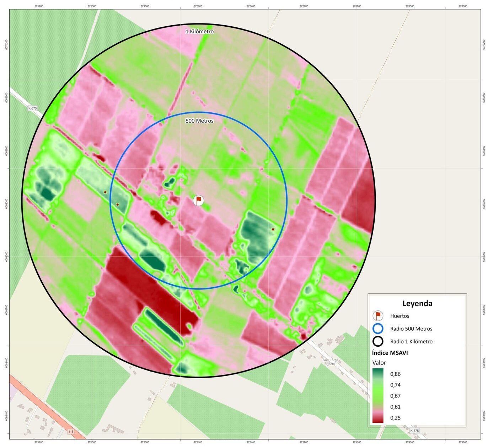The image size is (488, 448).
Task: Click the Huertos flag icon in legend
Action: 378,316
